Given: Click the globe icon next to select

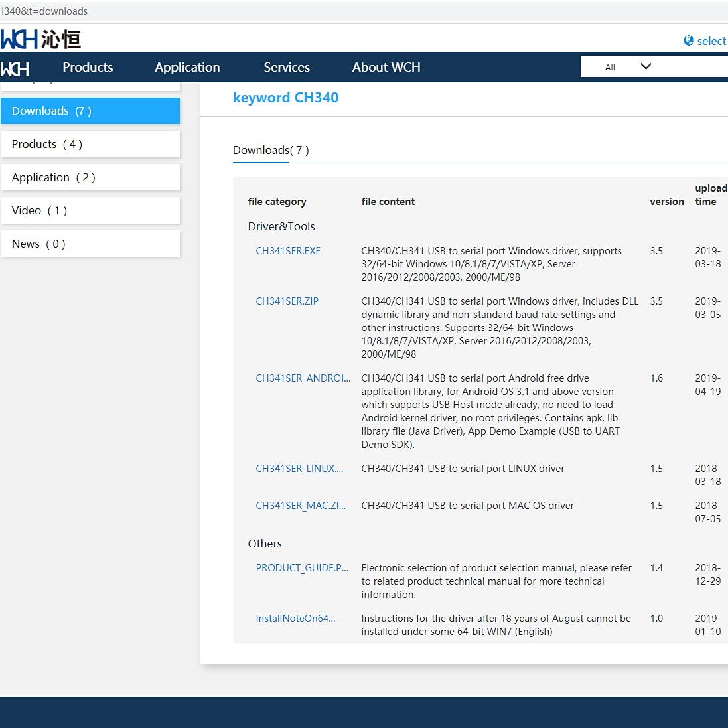Looking at the screenshot, I should coord(689,40).
